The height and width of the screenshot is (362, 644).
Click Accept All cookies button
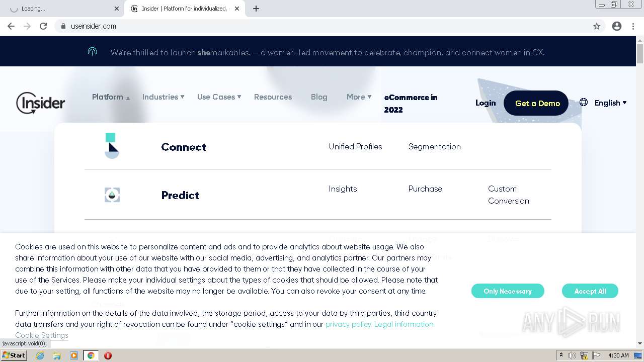click(x=590, y=291)
